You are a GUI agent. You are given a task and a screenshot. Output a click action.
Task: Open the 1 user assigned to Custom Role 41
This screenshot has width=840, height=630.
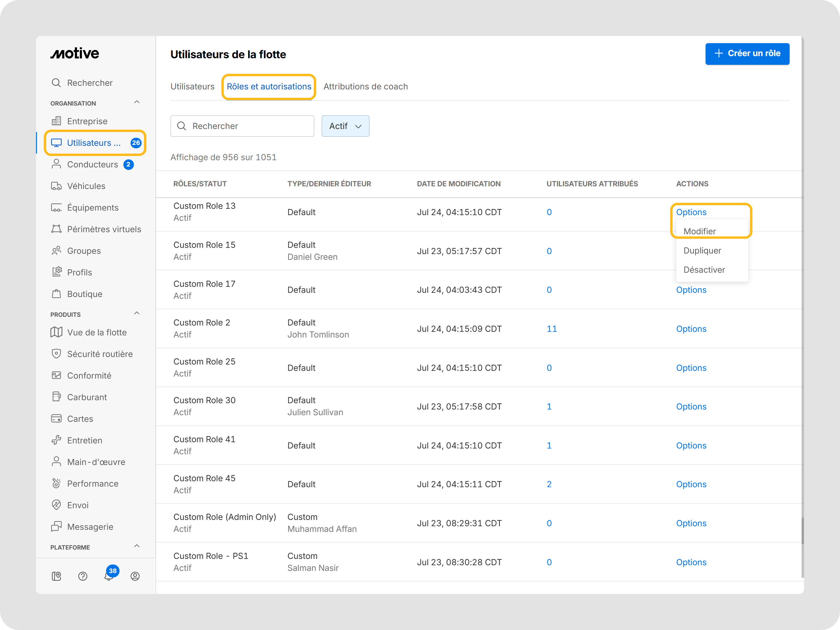[549, 445]
